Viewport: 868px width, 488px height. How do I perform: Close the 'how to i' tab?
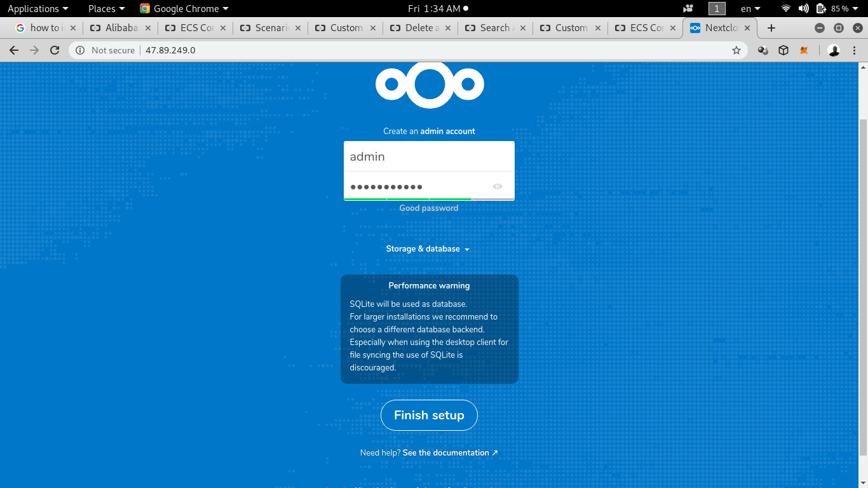[x=73, y=28]
